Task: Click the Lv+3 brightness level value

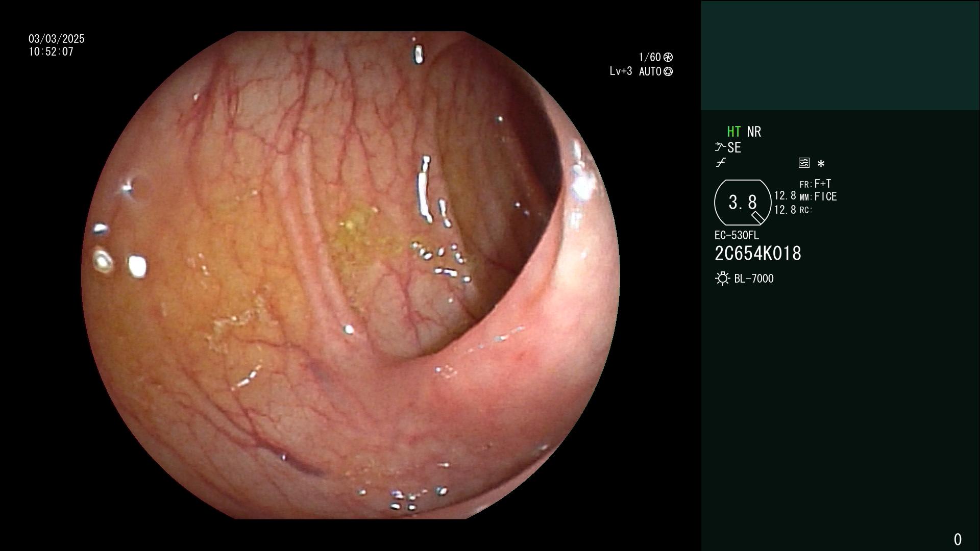Action: [621, 71]
